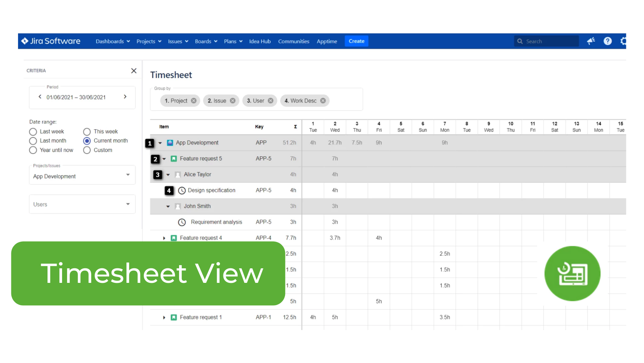Collapse the Alice Taylor row
This screenshot has height=363, width=644.
168,175
